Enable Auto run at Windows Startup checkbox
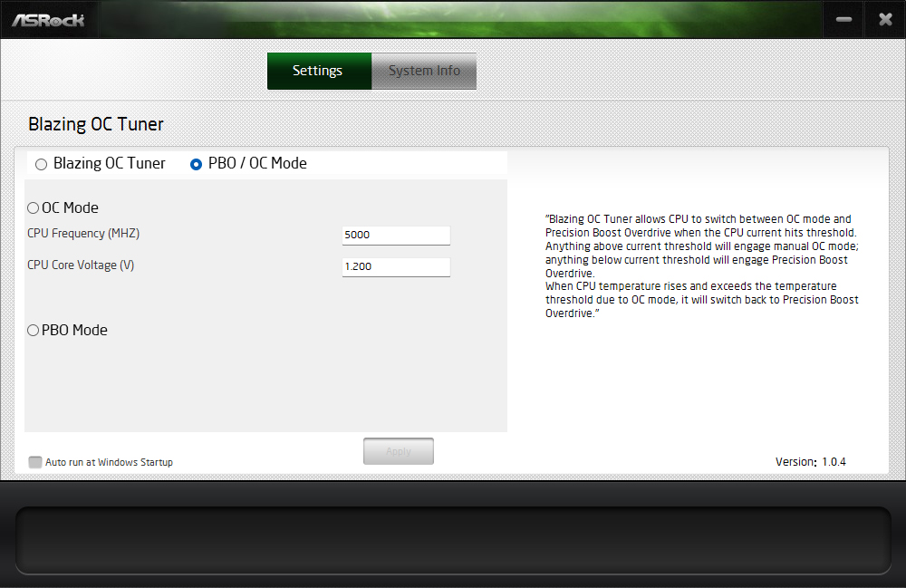Viewport: 906px width, 588px height. pos(35,462)
